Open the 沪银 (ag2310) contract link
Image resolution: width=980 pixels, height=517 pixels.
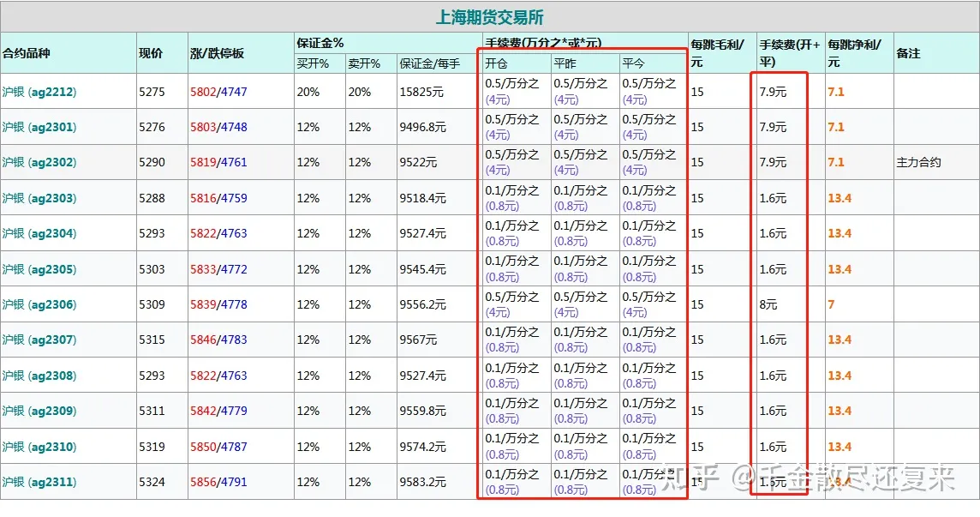click(39, 447)
